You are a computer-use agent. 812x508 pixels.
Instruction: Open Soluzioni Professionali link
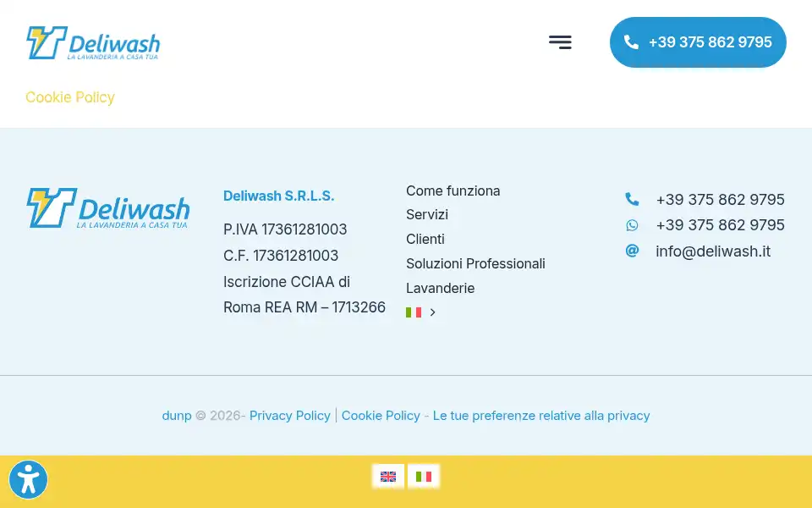click(475, 263)
